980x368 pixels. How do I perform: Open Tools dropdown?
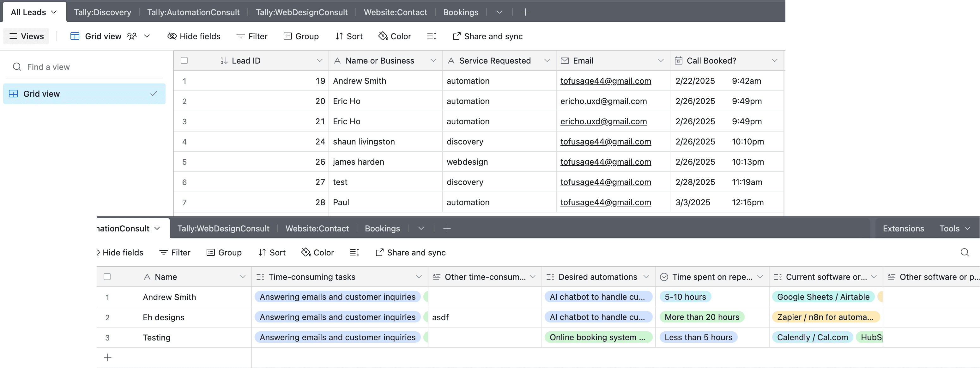tap(954, 228)
